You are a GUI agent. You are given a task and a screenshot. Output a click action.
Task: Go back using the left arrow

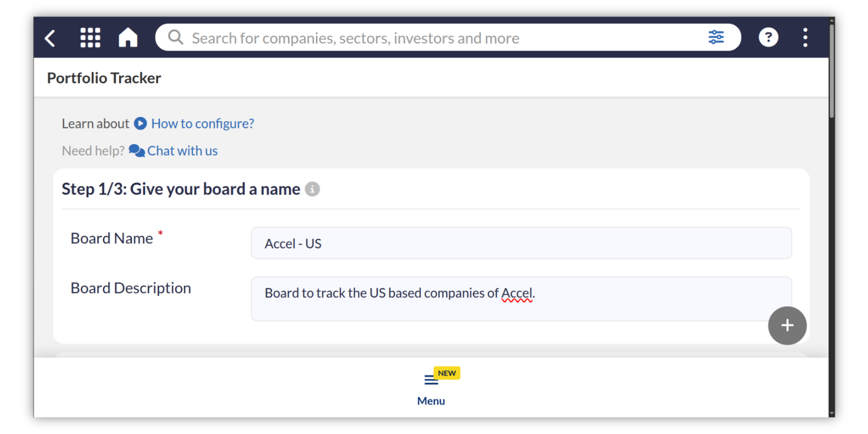pos(50,38)
